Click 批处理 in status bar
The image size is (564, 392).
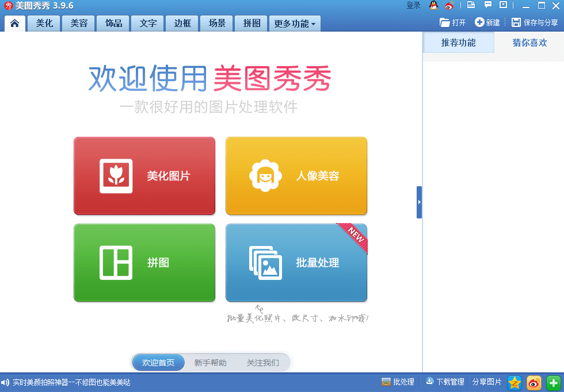point(398,382)
